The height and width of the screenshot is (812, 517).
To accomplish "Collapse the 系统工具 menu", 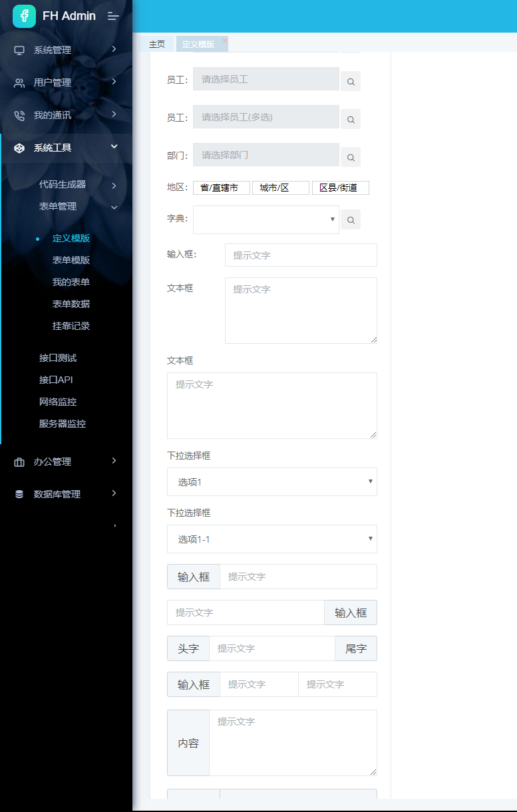I will pos(114,147).
